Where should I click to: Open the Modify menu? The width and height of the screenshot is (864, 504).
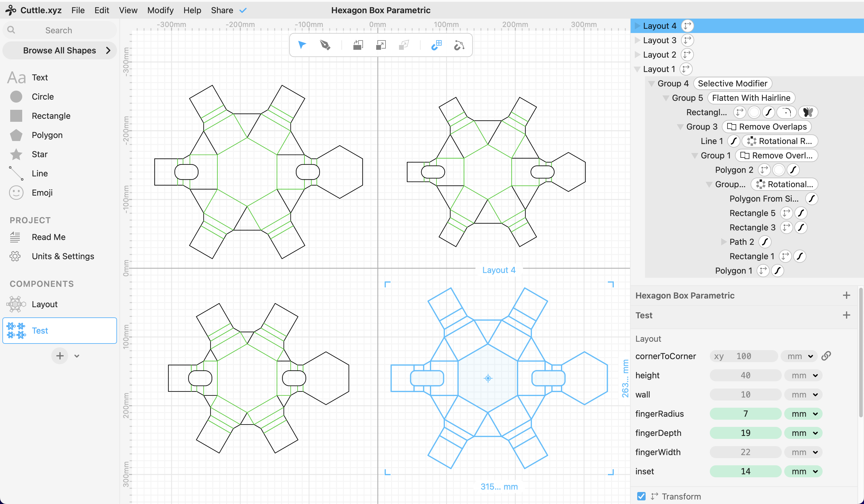[x=160, y=10]
